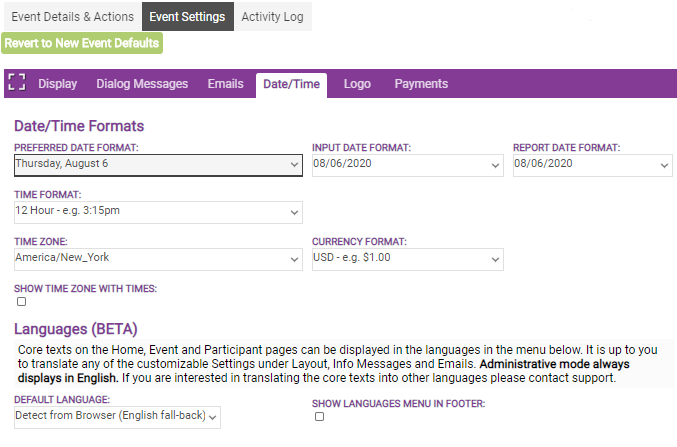Click the fullscreen expand icon

tap(16, 84)
